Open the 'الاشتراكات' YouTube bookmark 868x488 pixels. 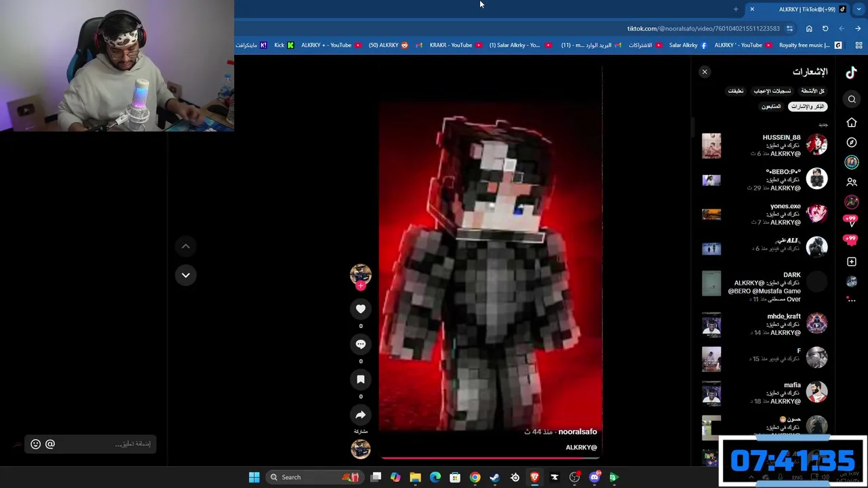coord(645,45)
